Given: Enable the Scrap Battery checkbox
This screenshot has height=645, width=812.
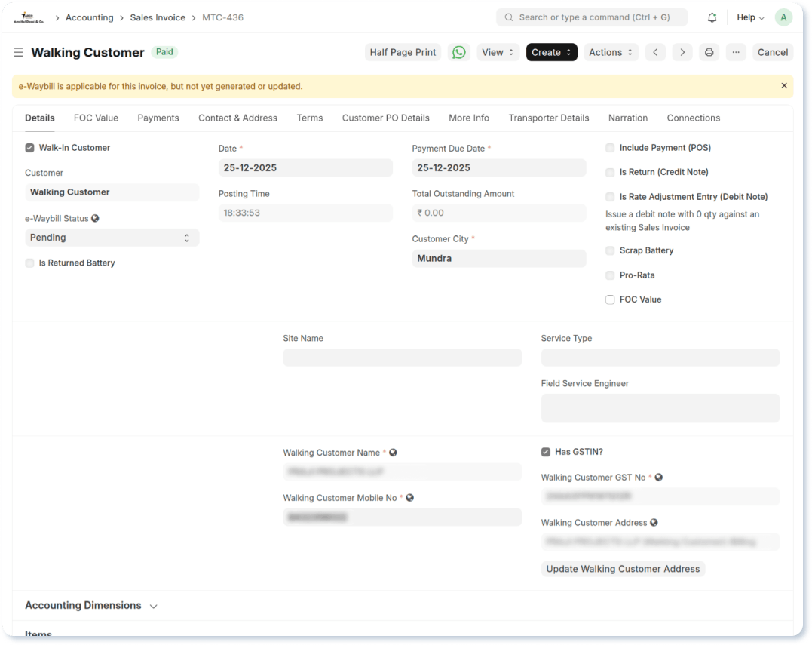Looking at the screenshot, I should [x=610, y=250].
